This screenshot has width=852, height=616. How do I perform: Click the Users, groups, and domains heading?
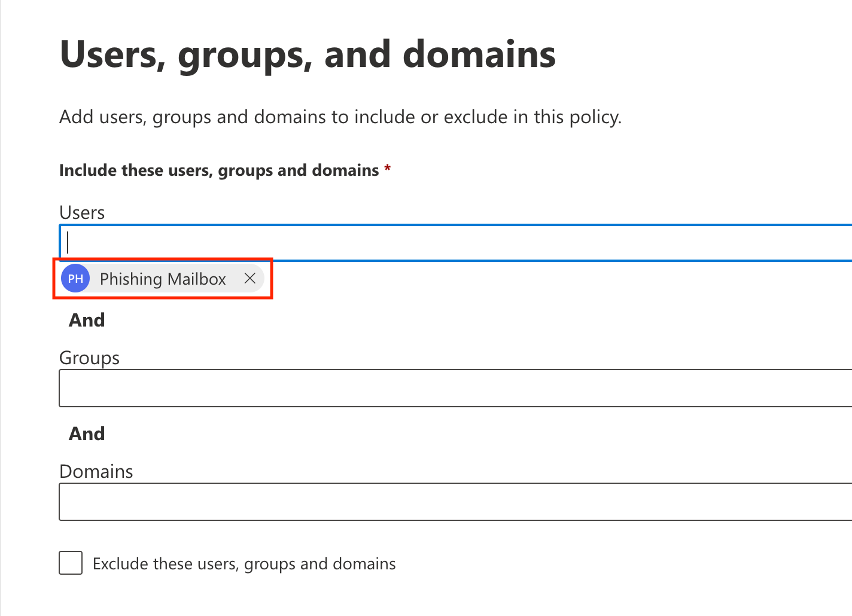click(x=308, y=54)
